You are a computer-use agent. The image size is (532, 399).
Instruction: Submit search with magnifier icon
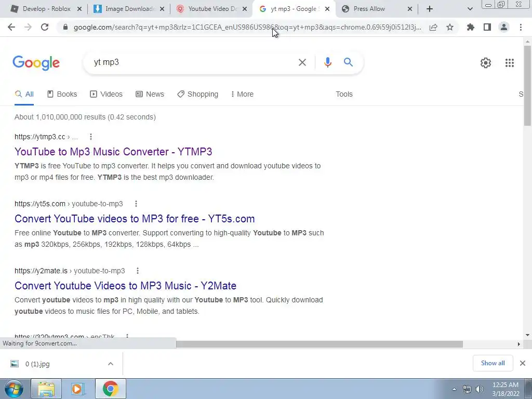(x=348, y=62)
